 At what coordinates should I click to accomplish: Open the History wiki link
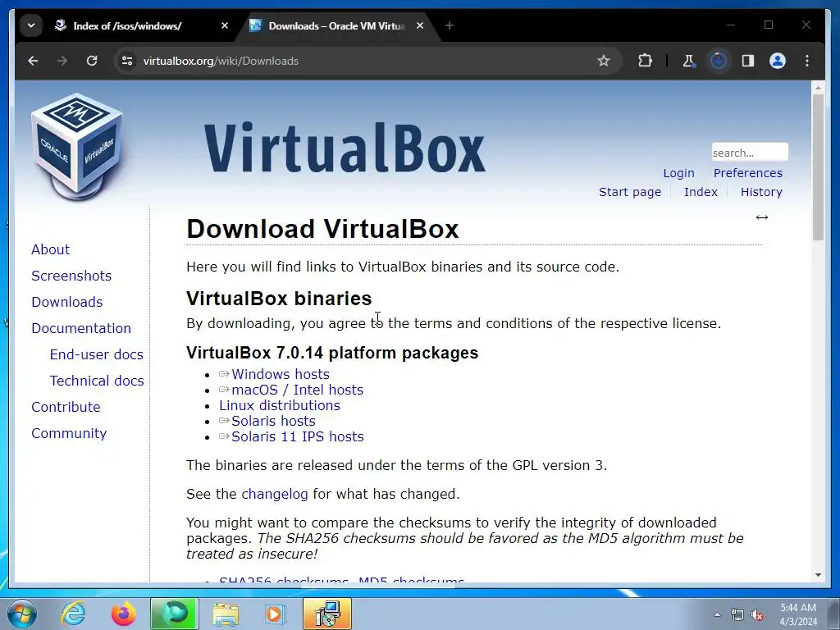(x=761, y=192)
